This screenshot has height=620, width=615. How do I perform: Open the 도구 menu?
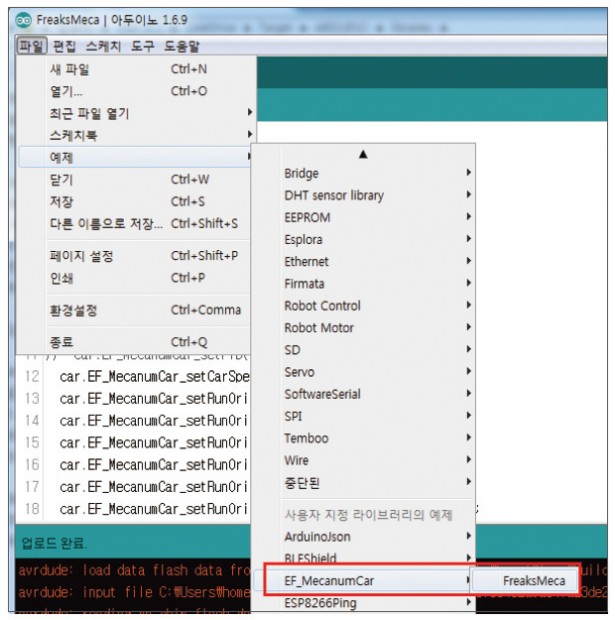click(x=143, y=46)
